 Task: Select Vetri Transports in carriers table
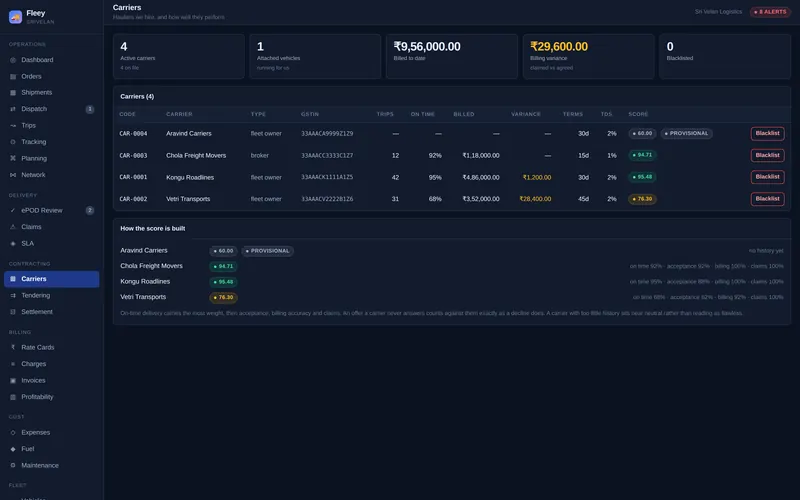188,199
